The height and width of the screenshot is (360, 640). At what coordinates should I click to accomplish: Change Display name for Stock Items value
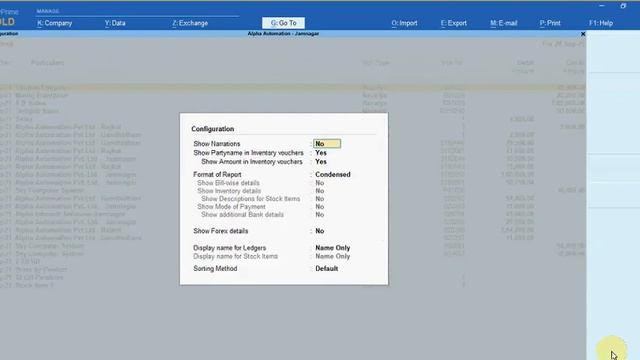point(333,256)
